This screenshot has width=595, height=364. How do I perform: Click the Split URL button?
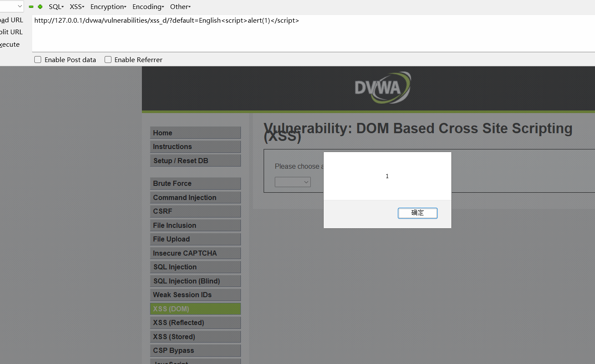click(x=12, y=32)
